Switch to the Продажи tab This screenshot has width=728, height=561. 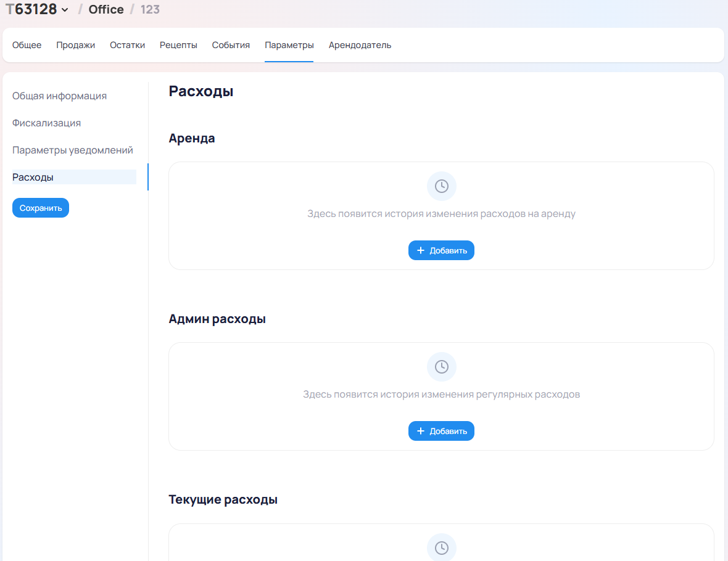pos(76,45)
